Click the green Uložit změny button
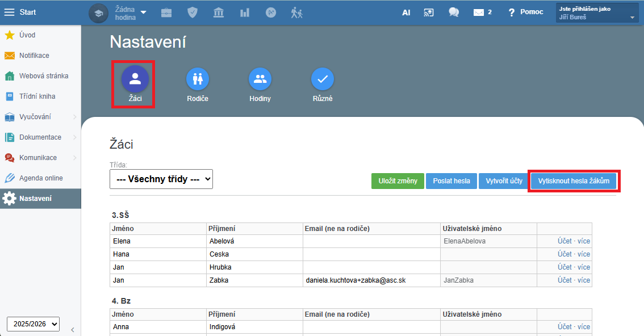Screen dimensions: 644x336 point(398,181)
